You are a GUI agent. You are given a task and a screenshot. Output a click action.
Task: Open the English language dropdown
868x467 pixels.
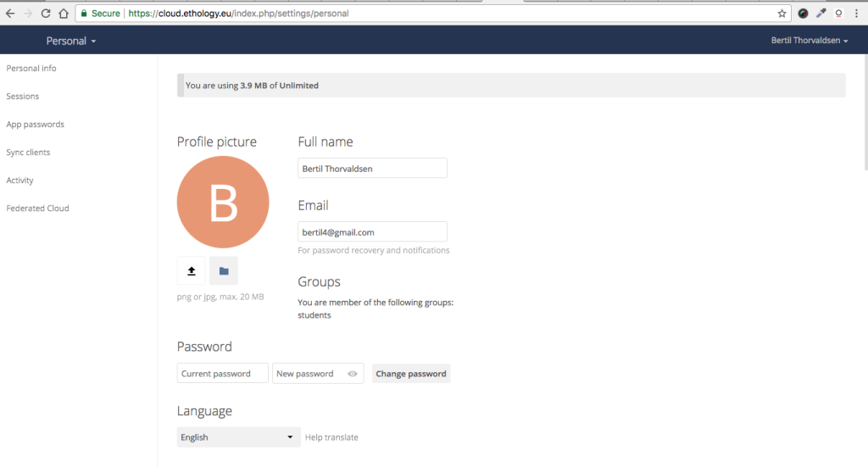pyautogui.click(x=238, y=437)
